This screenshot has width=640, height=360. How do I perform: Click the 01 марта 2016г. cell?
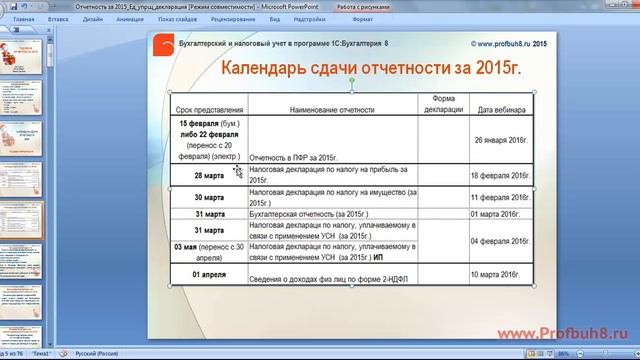(501, 214)
